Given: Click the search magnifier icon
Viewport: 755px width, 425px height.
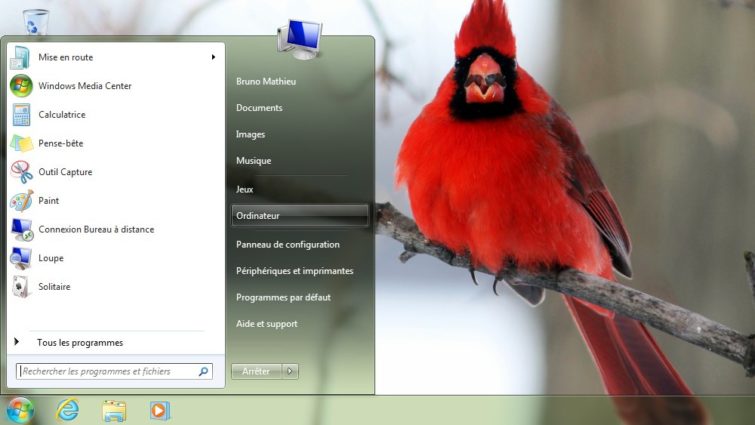Looking at the screenshot, I should 203,371.
